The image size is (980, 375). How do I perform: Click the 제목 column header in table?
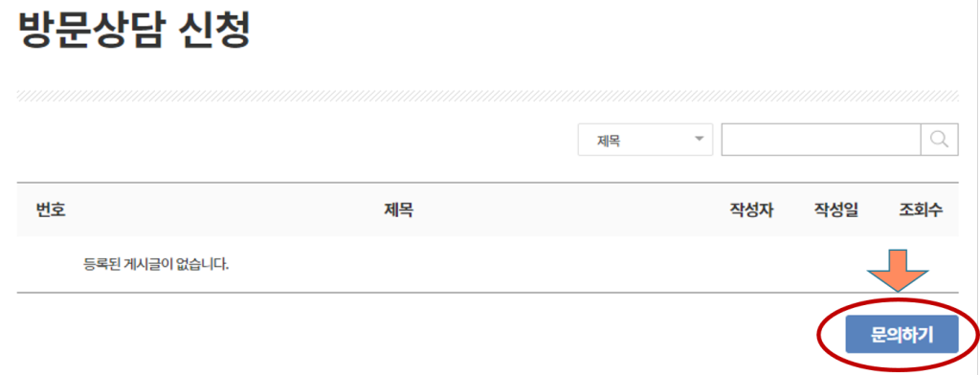[399, 210]
